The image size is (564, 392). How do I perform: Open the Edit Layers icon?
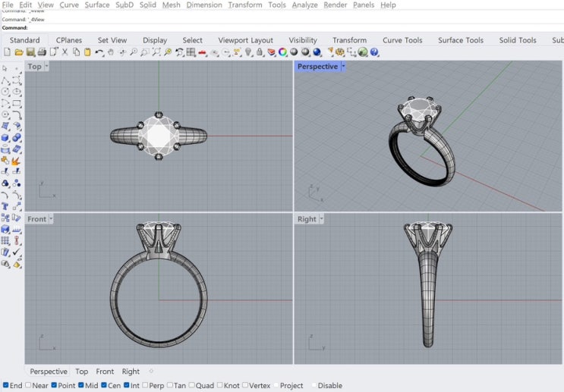[x=271, y=52]
